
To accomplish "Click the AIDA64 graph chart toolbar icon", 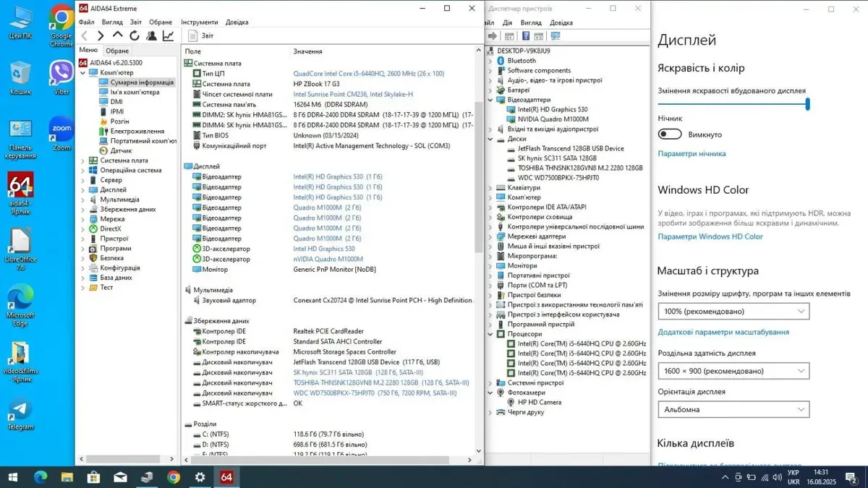I will 168,35.
